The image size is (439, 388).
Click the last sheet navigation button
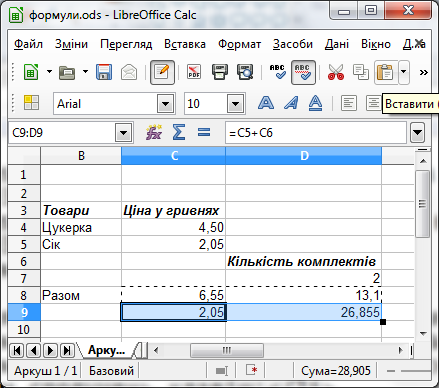coord(67,350)
